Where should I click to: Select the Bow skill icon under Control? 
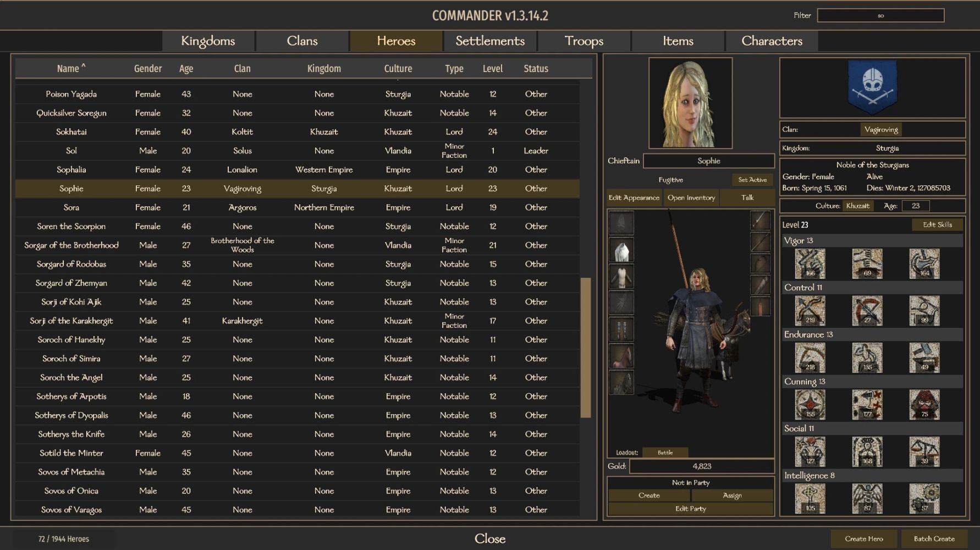810,311
